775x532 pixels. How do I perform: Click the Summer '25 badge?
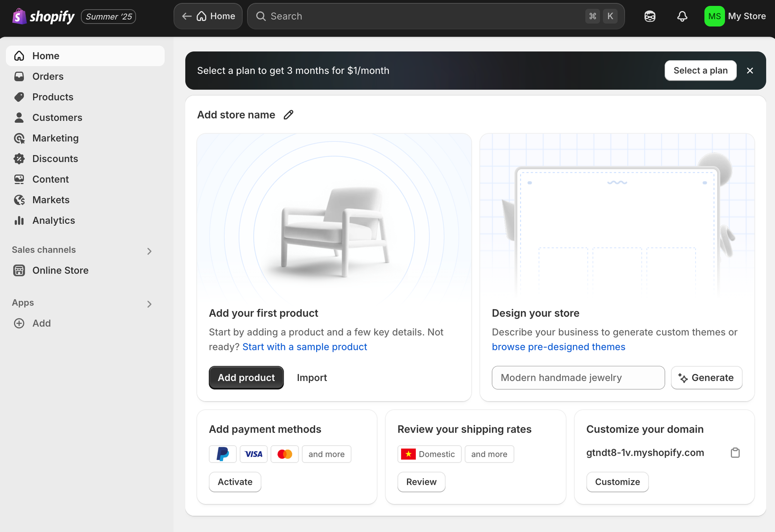(x=108, y=17)
